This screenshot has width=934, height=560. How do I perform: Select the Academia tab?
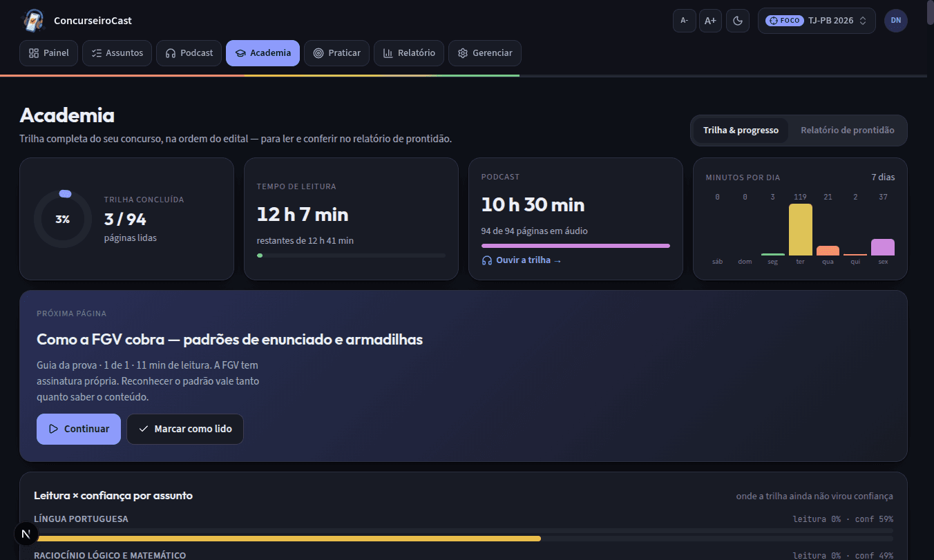(x=263, y=53)
